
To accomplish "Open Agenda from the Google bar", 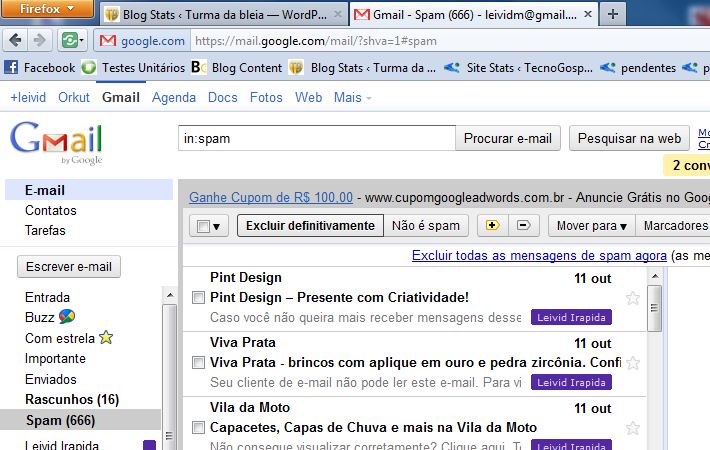I will click(x=174, y=97).
